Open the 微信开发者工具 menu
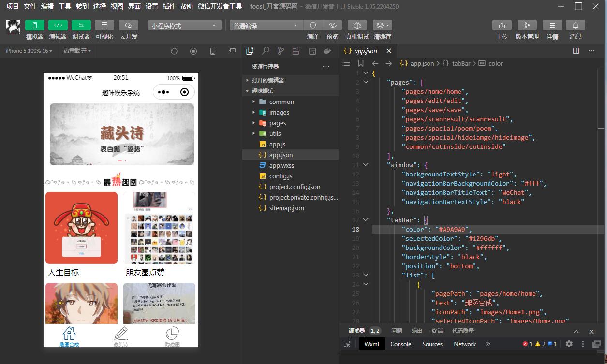This screenshot has width=607, height=364. click(x=220, y=6)
